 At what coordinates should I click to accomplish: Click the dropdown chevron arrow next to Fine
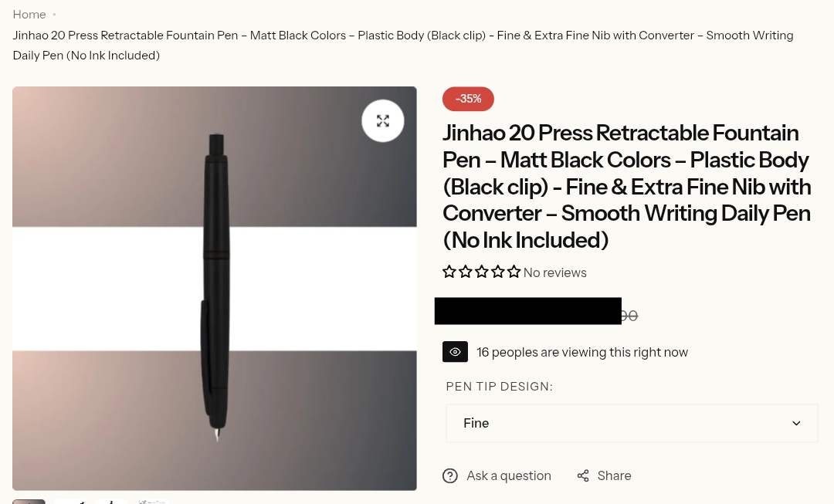click(796, 423)
